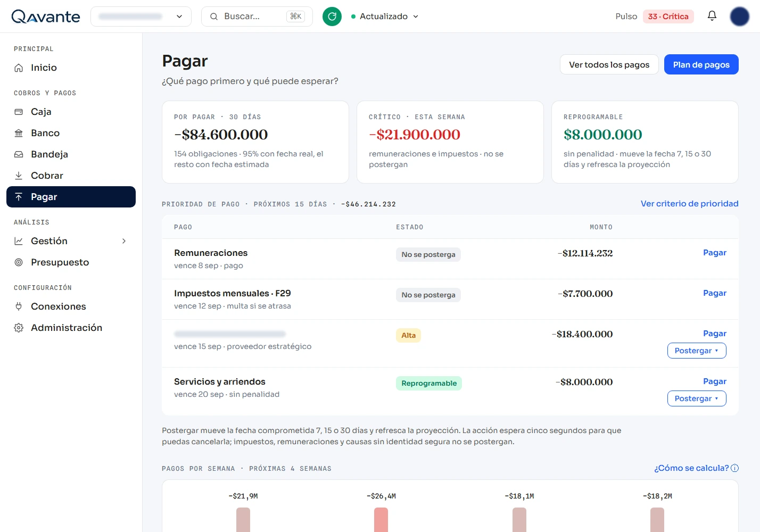
Task: Click the Plan de pagos button
Action: (701, 64)
